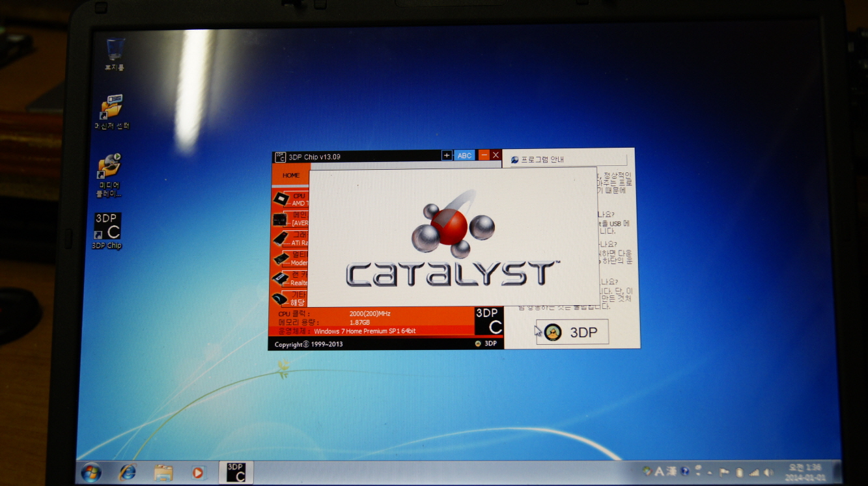Click the Catalyst splash screen logo
Viewport: 868px width, 486px height.
pyautogui.click(x=452, y=239)
